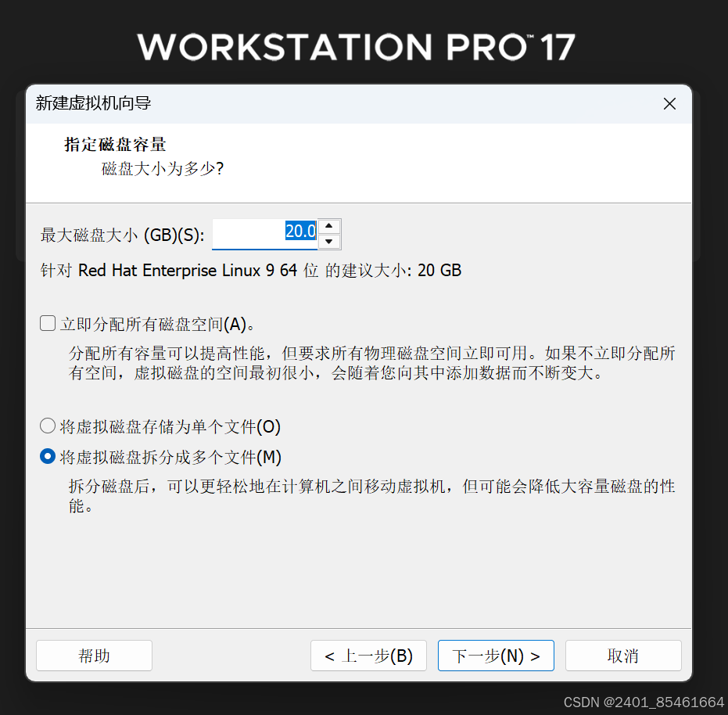This screenshot has width=728, height=715.
Task: Open 帮助 for this wizard page
Action: [x=95, y=656]
